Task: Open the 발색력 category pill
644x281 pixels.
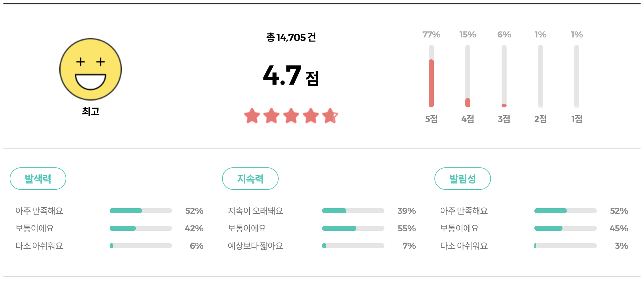Action: pyautogui.click(x=38, y=178)
